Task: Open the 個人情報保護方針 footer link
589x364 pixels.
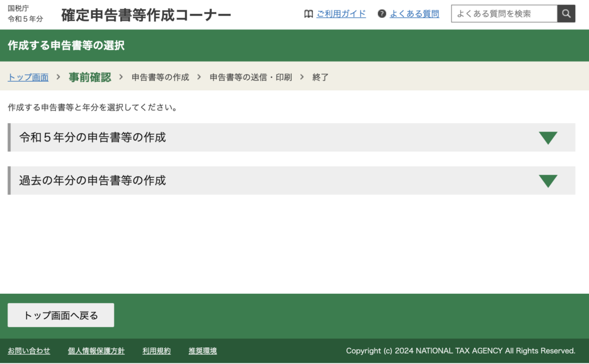Action: point(96,351)
